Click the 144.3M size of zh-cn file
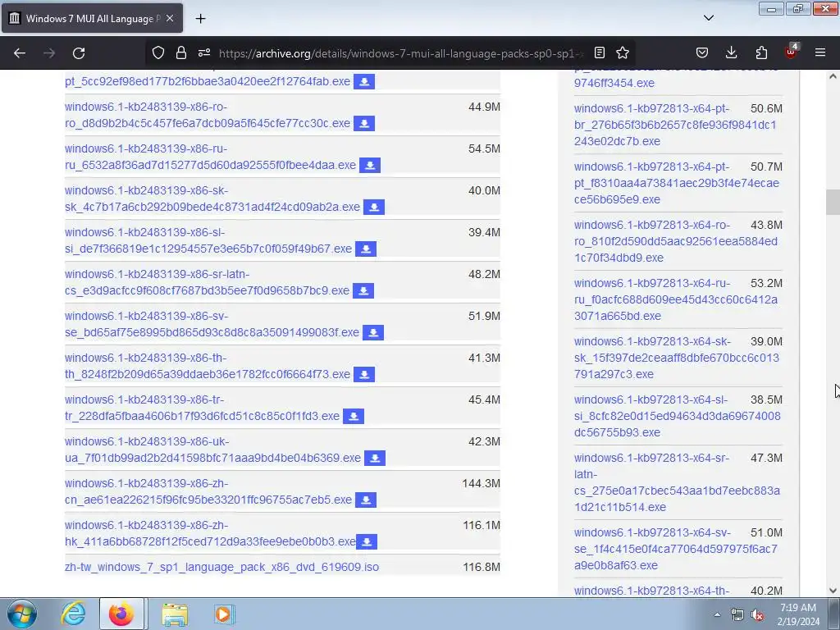This screenshot has width=840, height=630. pos(481,483)
